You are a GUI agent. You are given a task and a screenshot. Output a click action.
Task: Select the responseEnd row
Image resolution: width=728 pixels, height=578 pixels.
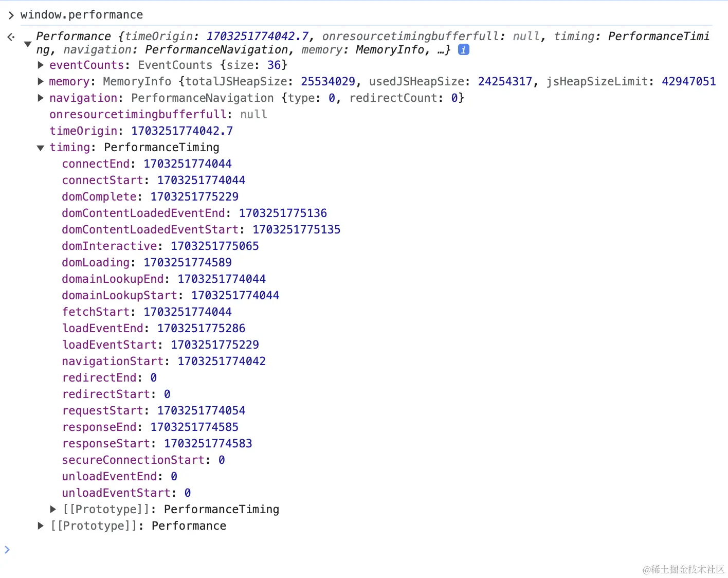(x=150, y=427)
